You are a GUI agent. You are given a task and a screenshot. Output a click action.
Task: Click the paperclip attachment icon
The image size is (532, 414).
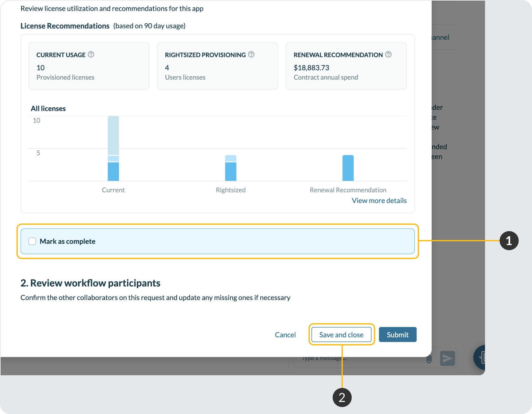pyautogui.click(x=429, y=359)
